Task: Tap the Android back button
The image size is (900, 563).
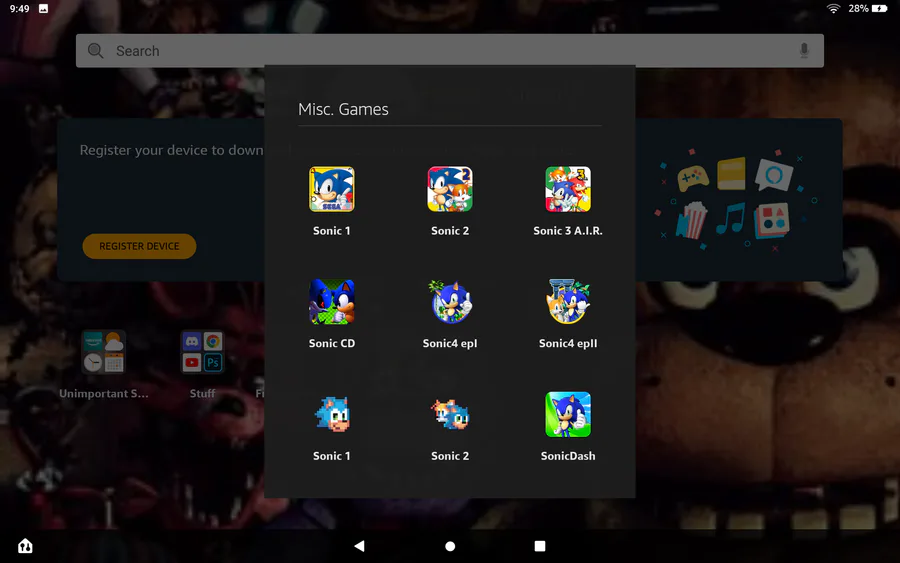Action: [x=359, y=546]
